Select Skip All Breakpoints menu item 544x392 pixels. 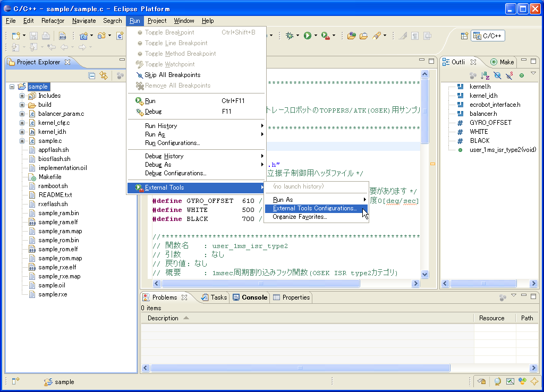[196, 75]
